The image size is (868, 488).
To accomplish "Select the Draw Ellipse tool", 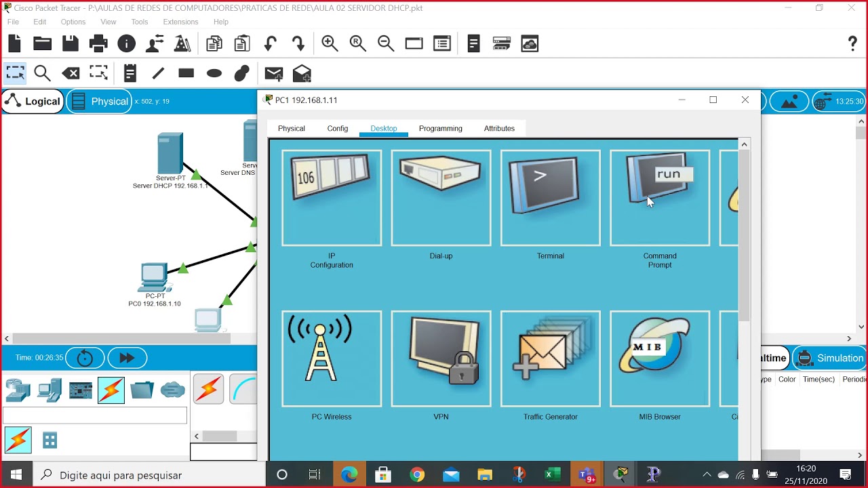I will (x=214, y=73).
